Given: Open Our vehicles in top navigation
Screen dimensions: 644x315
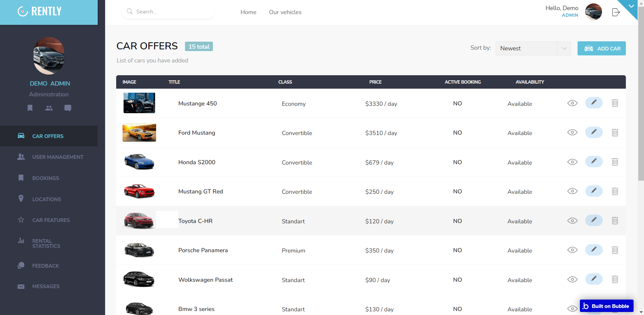Looking at the screenshot, I should 285,12.
